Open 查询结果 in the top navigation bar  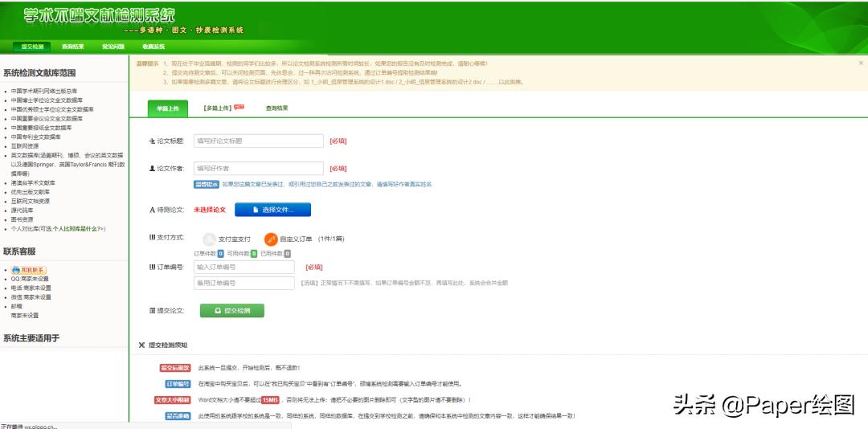pyautogui.click(x=72, y=47)
